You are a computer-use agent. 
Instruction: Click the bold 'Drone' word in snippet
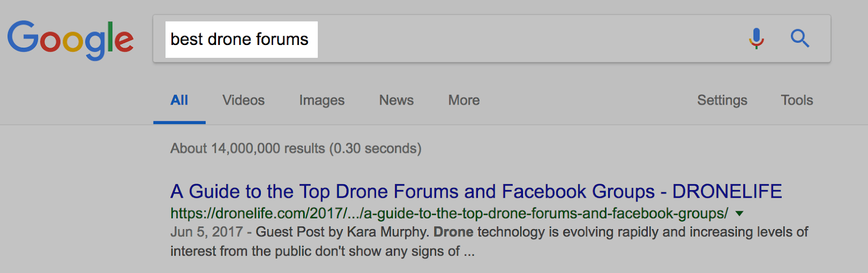point(454,232)
